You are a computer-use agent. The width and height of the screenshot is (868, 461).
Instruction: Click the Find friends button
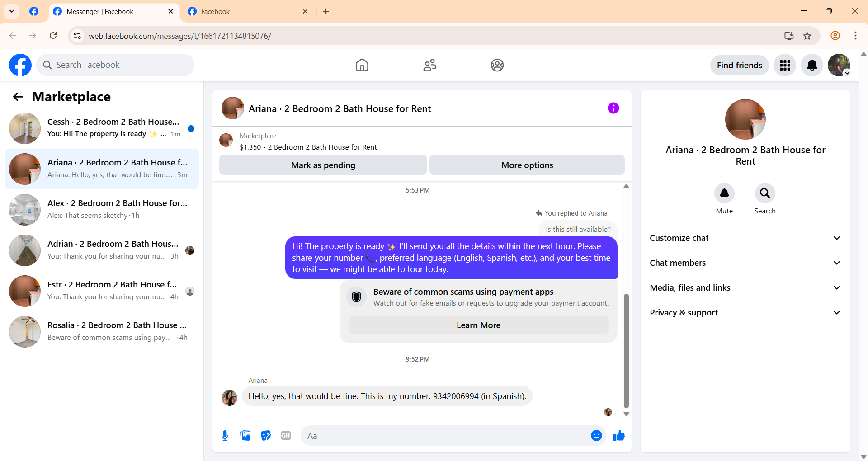click(x=740, y=66)
